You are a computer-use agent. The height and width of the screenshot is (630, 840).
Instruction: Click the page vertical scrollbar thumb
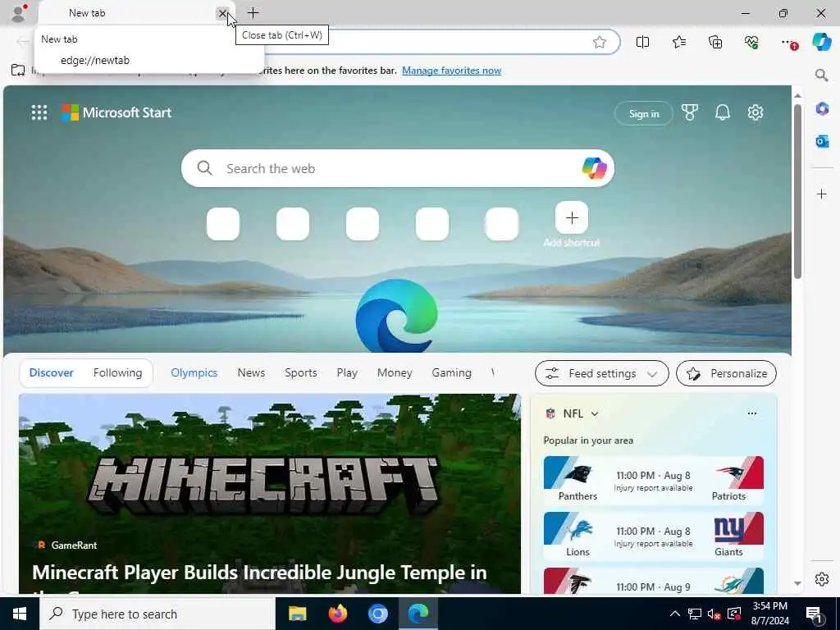(797, 192)
